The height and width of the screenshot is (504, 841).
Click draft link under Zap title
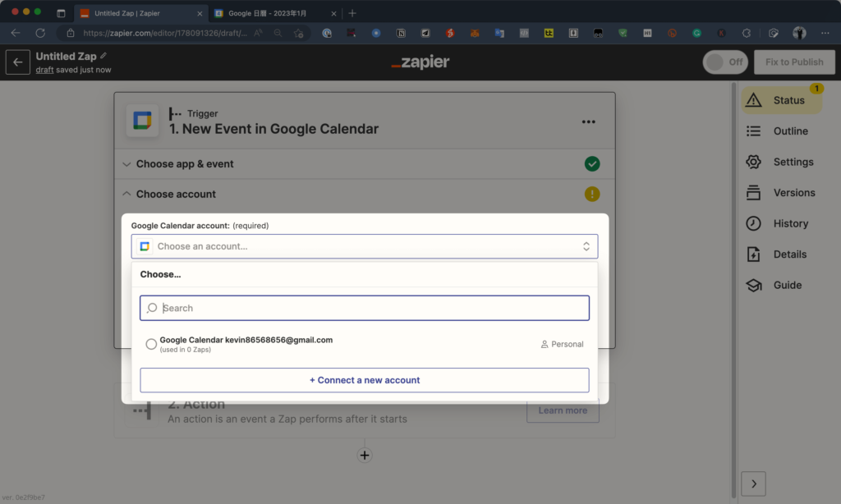point(44,70)
